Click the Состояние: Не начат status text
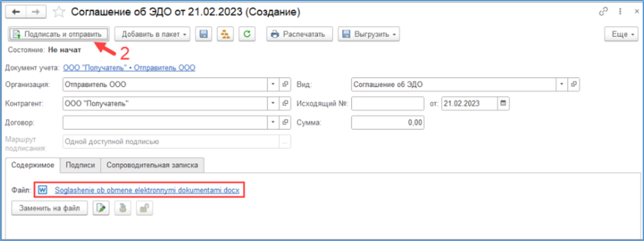 45,51
